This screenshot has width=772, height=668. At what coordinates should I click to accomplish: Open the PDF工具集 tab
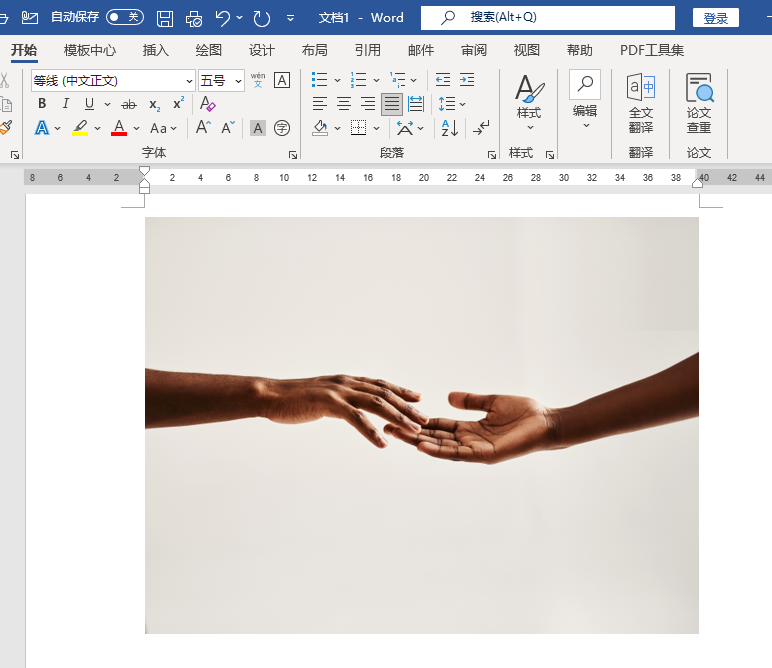pyautogui.click(x=652, y=50)
